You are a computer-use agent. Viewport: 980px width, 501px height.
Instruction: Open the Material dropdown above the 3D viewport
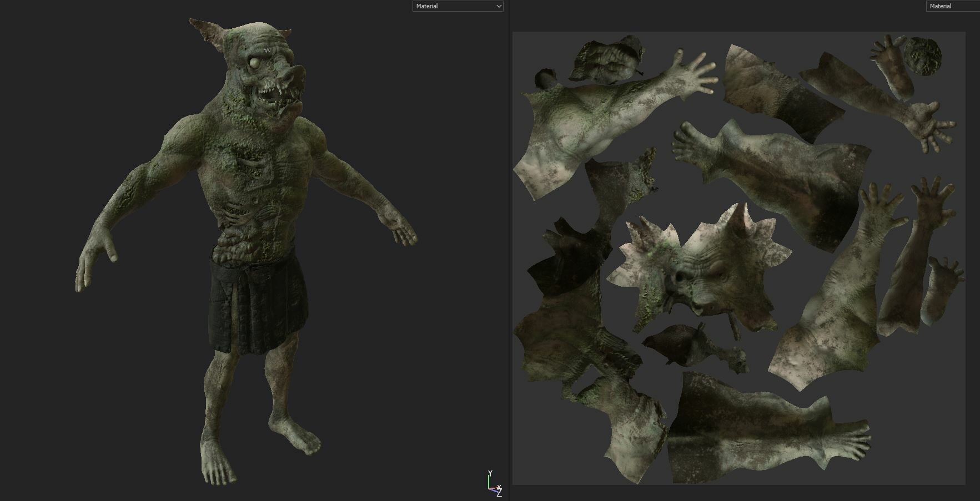click(x=458, y=6)
